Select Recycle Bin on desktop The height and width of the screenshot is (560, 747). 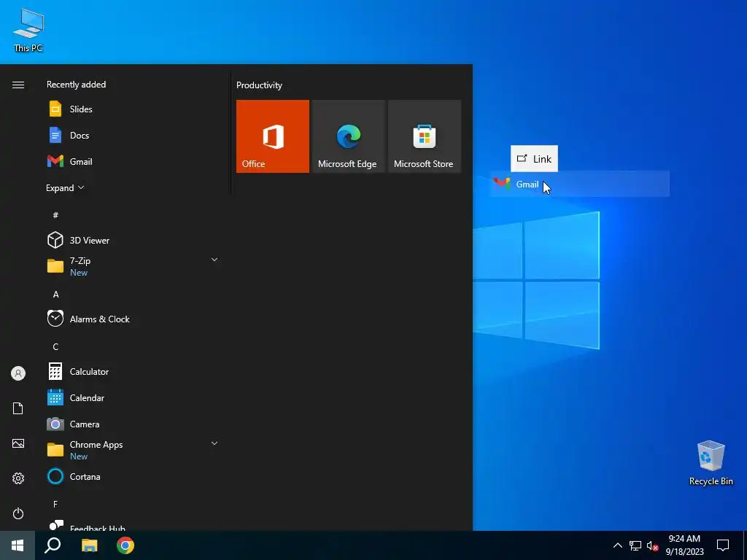(x=711, y=463)
